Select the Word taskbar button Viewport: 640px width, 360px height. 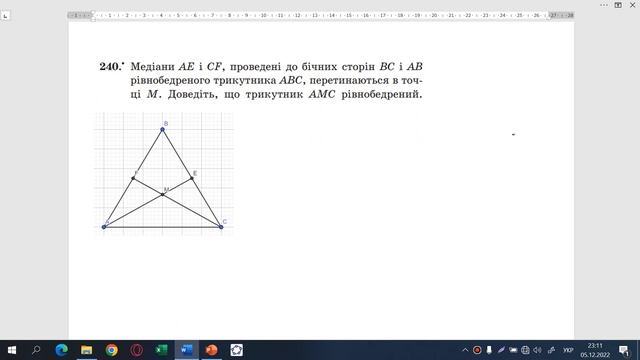(187, 350)
